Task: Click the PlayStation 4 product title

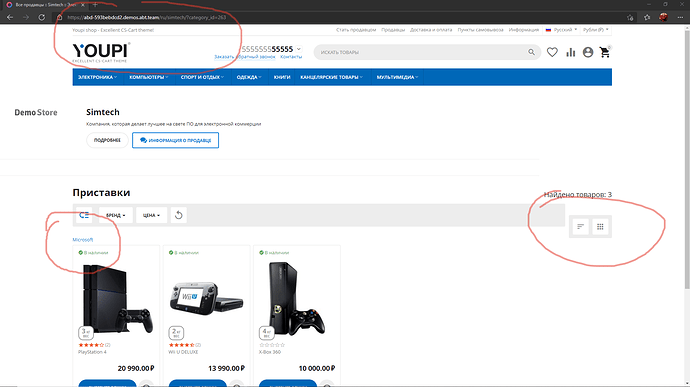Action: coord(92,352)
